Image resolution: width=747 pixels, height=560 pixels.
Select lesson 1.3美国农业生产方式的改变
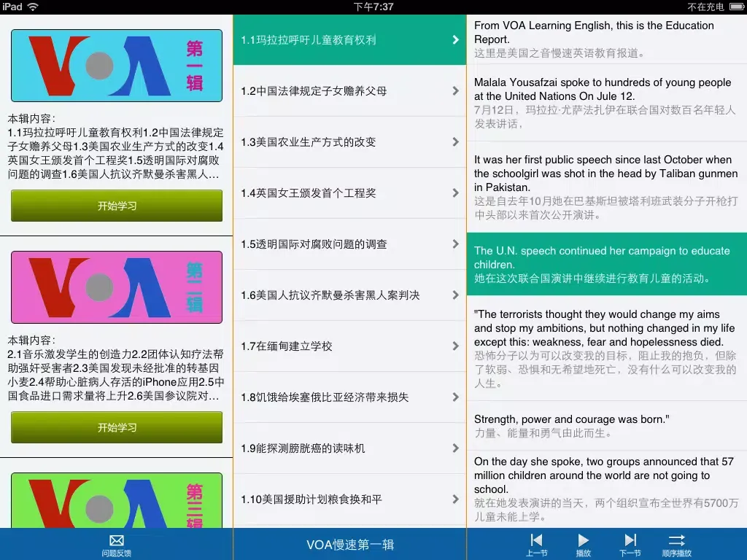(x=349, y=142)
